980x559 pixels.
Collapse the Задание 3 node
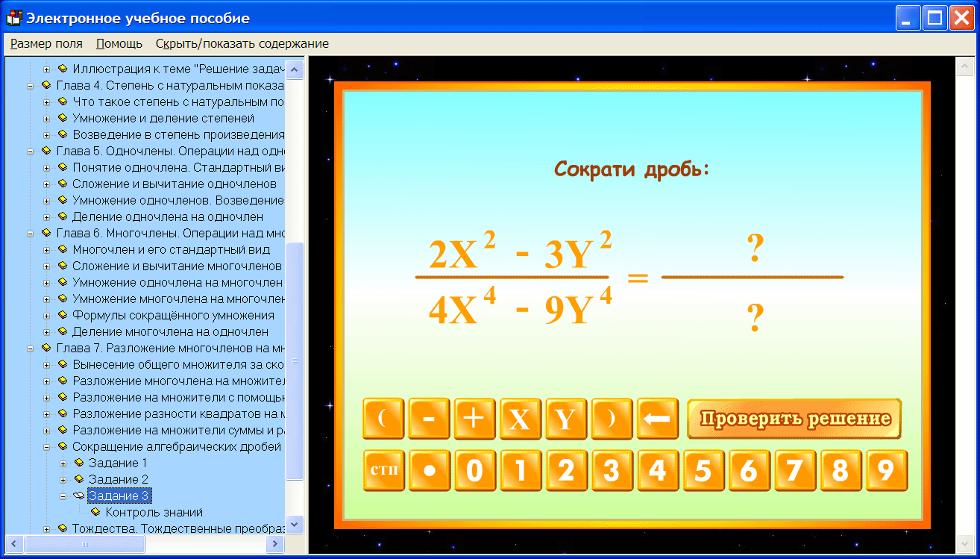[63, 496]
